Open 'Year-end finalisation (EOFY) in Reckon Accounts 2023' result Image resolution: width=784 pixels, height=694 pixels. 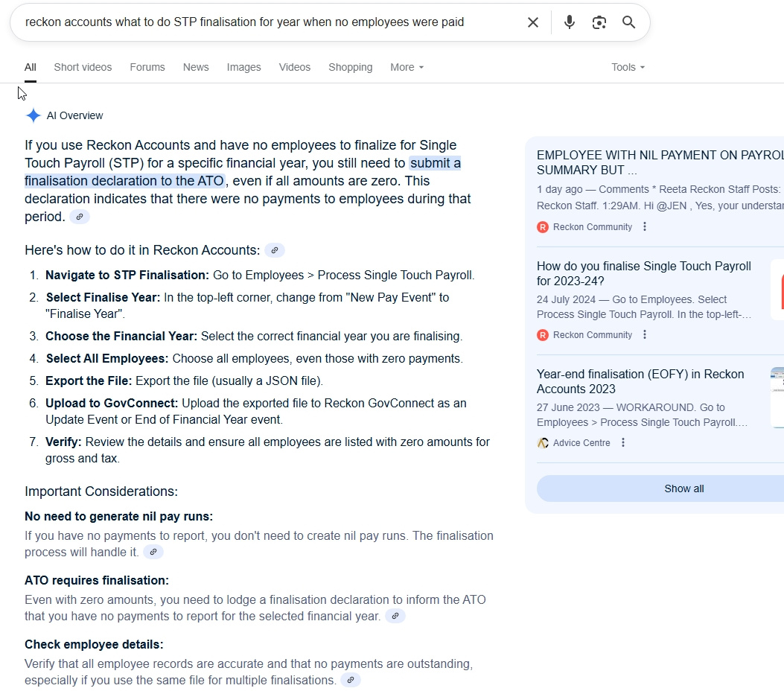click(640, 381)
